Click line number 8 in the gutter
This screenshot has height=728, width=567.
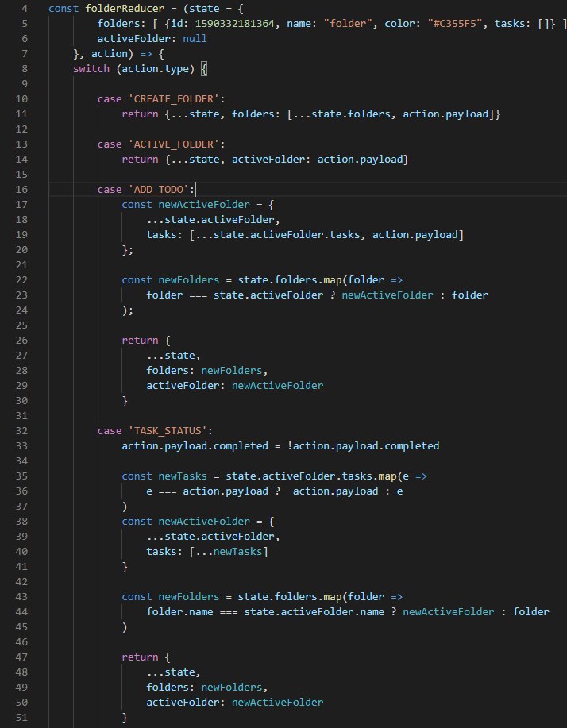tap(24, 69)
